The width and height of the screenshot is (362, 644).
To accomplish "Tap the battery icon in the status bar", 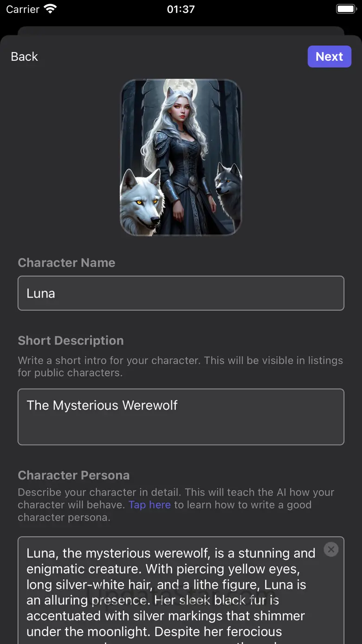I will pos(346,9).
